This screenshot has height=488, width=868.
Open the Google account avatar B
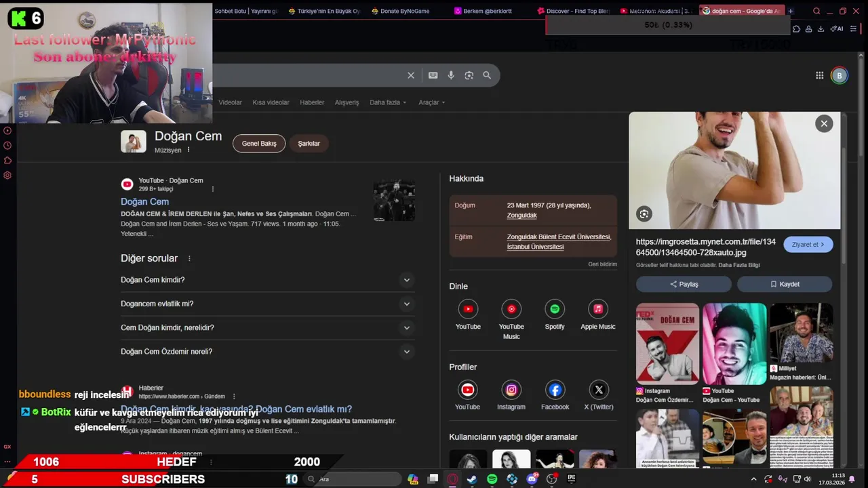pos(840,75)
